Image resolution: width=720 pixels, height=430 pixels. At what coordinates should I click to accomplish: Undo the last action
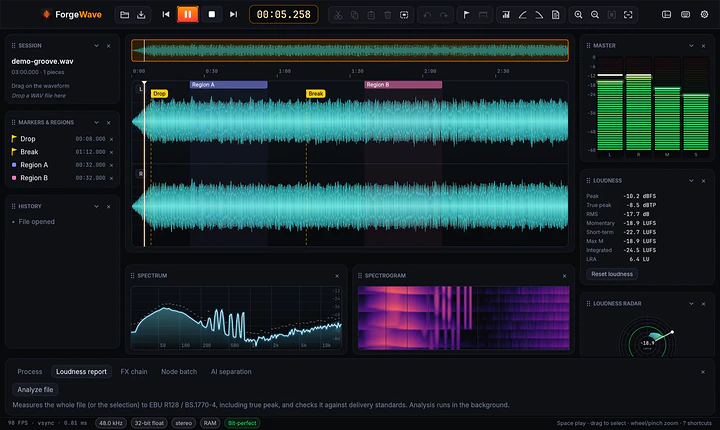(x=427, y=15)
